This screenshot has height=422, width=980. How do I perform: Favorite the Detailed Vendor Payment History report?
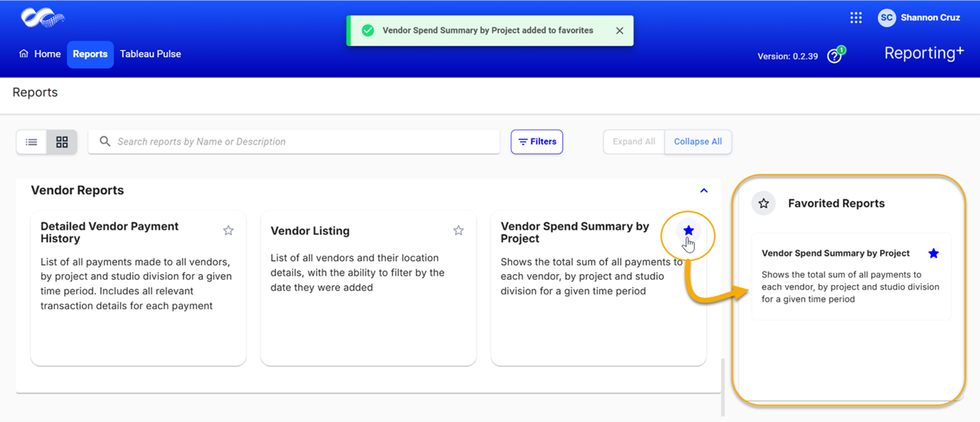(228, 231)
